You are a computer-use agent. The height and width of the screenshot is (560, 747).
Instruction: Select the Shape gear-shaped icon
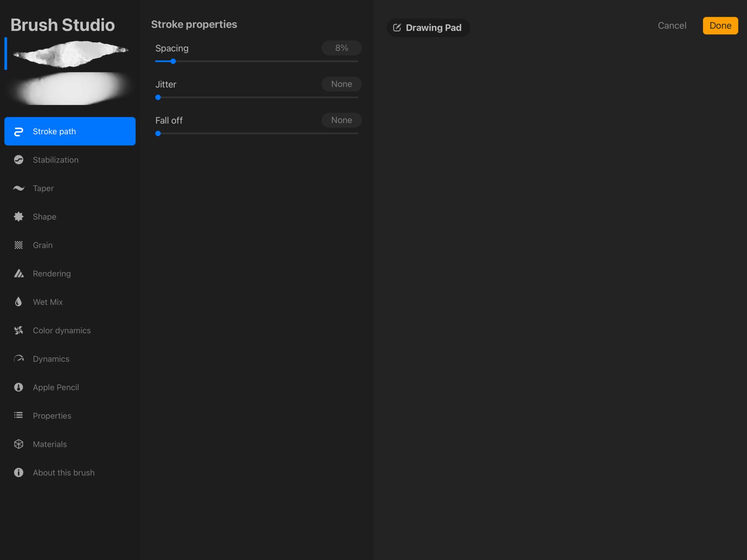(x=18, y=217)
